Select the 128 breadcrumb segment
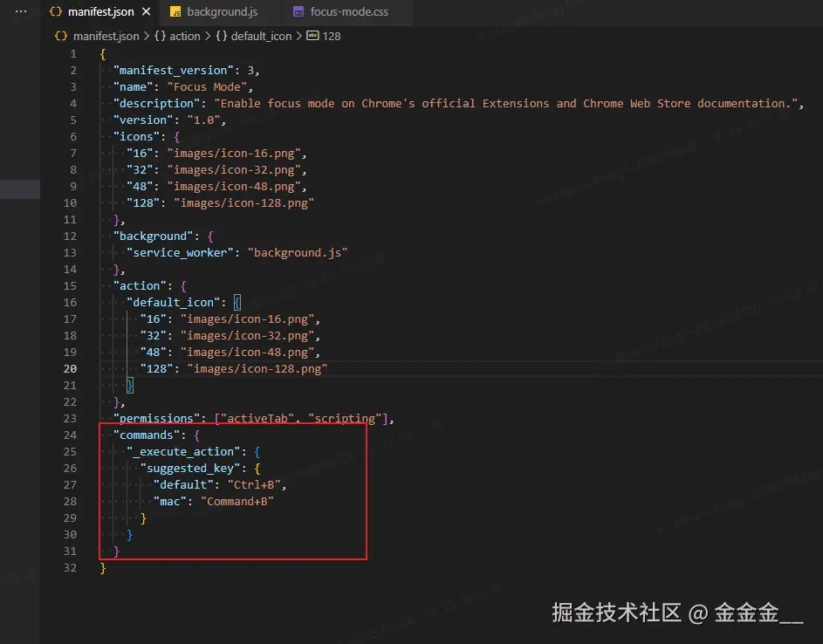This screenshot has height=644, width=823. (331, 37)
